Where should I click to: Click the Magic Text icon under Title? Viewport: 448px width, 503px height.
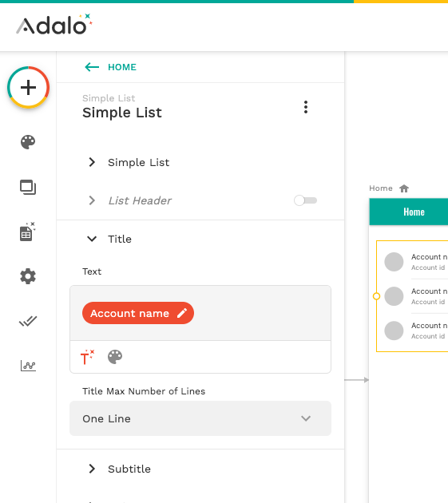click(87, 357)
